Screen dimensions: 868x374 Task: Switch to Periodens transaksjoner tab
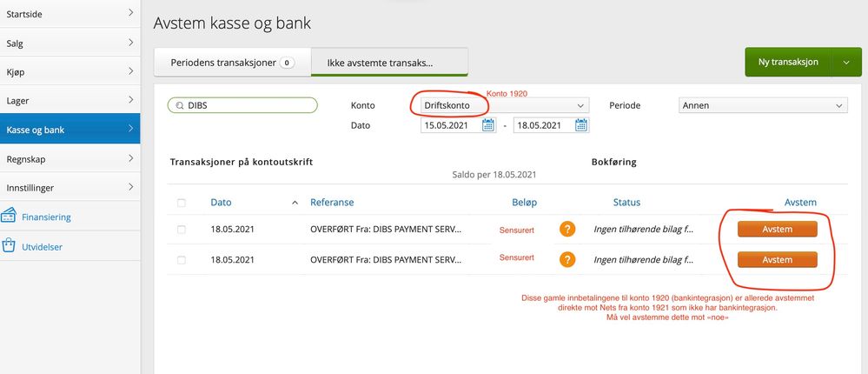tap(233, 62)
